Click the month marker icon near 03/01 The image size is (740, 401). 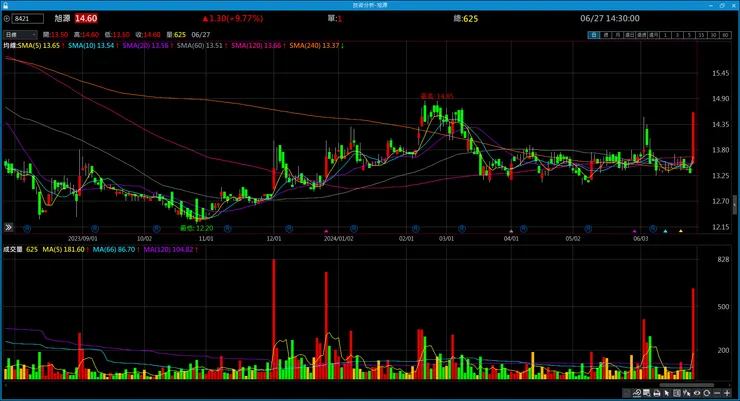tap(462, 229)
